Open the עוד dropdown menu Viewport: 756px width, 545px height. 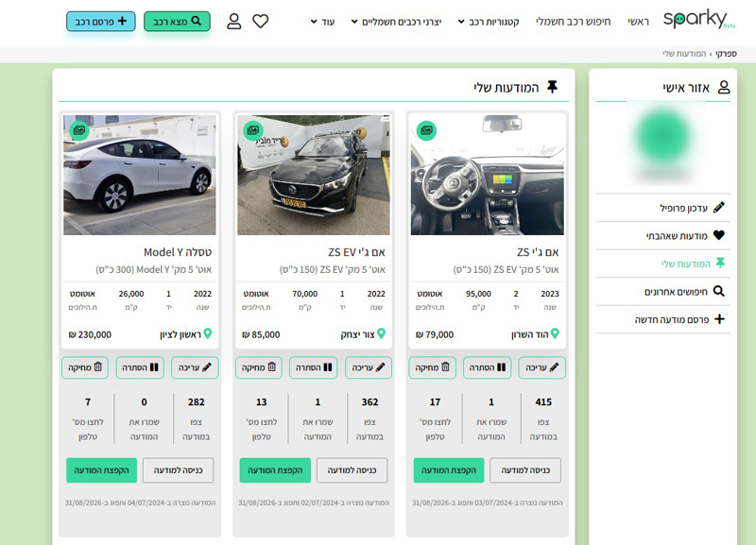coord(322,21)
